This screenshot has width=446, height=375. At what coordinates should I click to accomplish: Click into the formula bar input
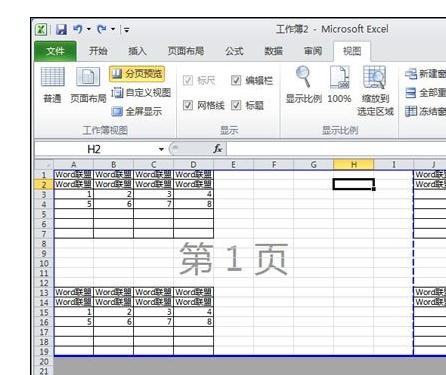click(336, 149)
